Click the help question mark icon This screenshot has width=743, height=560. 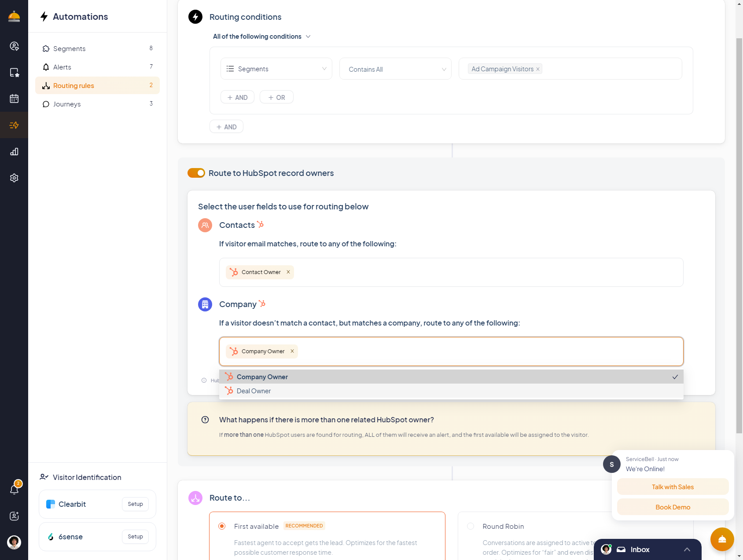tap(205, 420)
